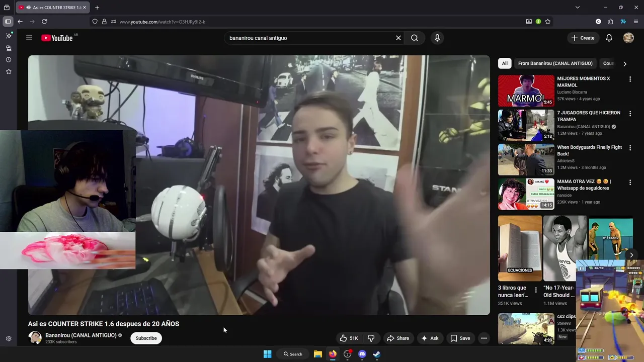Open synced tabs in sidebar
This screenshot has width=644, height=362.
coord(9,48)
